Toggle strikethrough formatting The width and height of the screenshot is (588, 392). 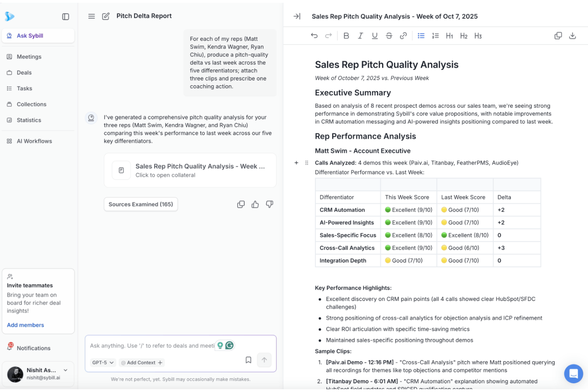coord(389,35)
